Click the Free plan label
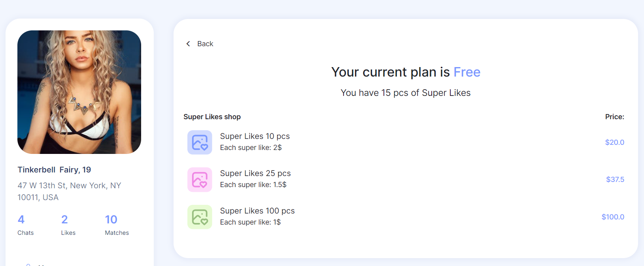The width and height of the screenshot is (644, 266). tap(467, 72)
